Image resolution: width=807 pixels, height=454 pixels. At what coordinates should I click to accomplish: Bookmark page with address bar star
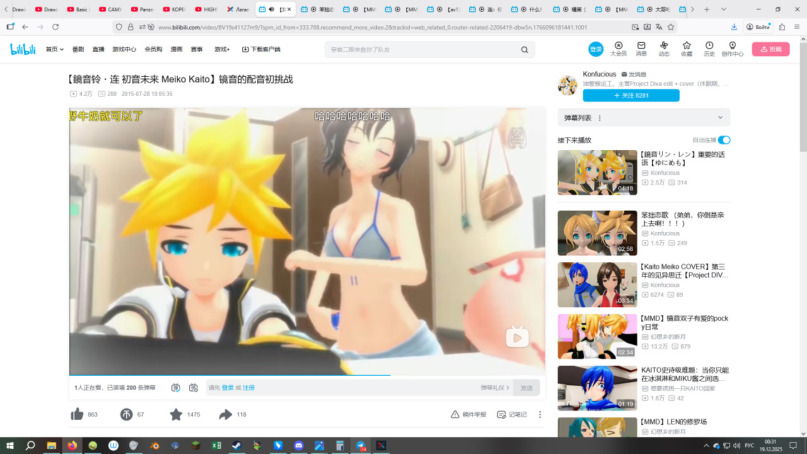[671, 27]
